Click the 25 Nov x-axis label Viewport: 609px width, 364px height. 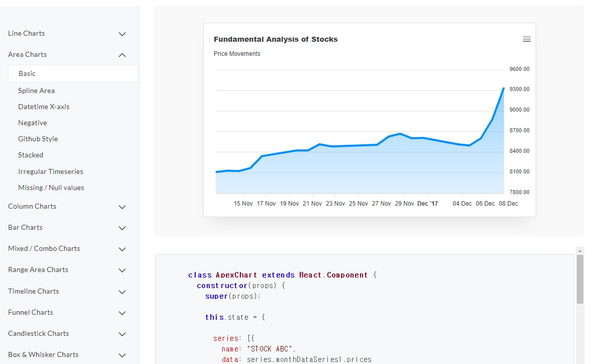359,204
